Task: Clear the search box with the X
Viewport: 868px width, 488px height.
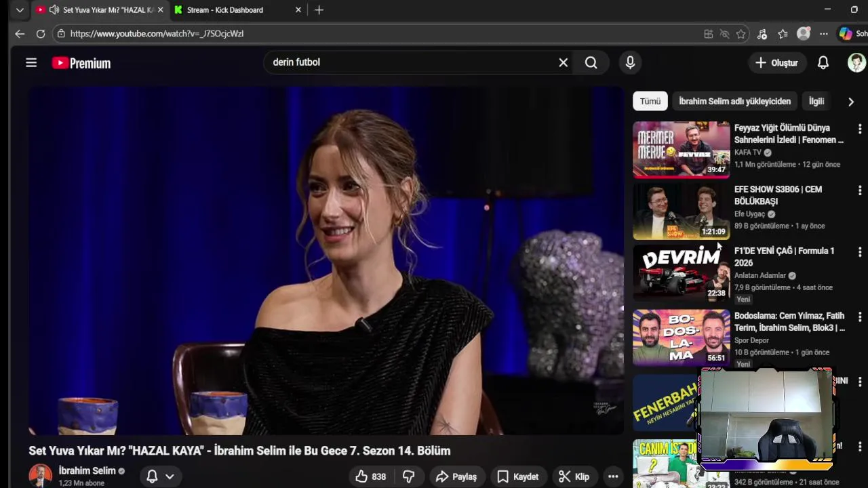Action: (563, 62)
